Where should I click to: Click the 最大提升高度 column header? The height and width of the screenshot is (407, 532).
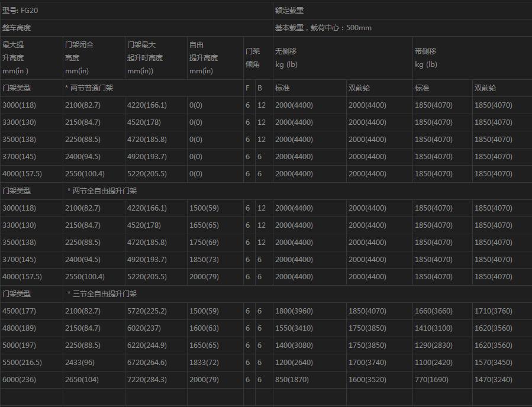pos(15,58)
